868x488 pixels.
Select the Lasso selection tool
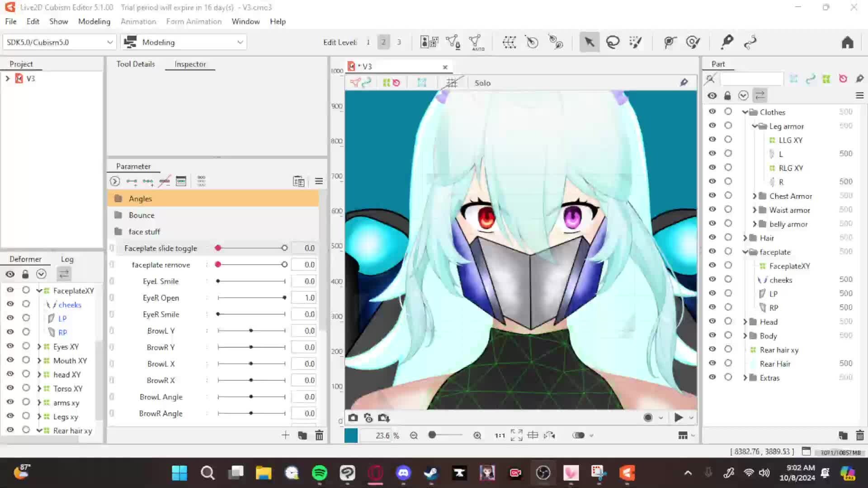(x=613, y=42)
